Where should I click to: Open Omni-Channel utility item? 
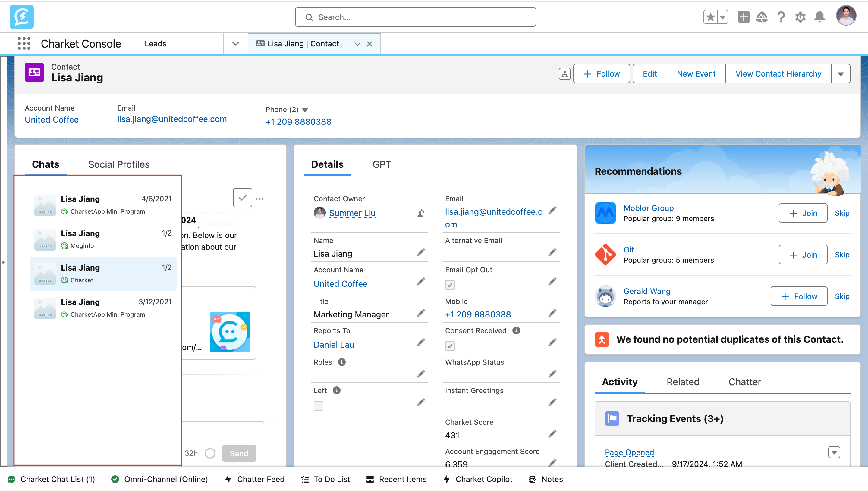pos(159,479)
